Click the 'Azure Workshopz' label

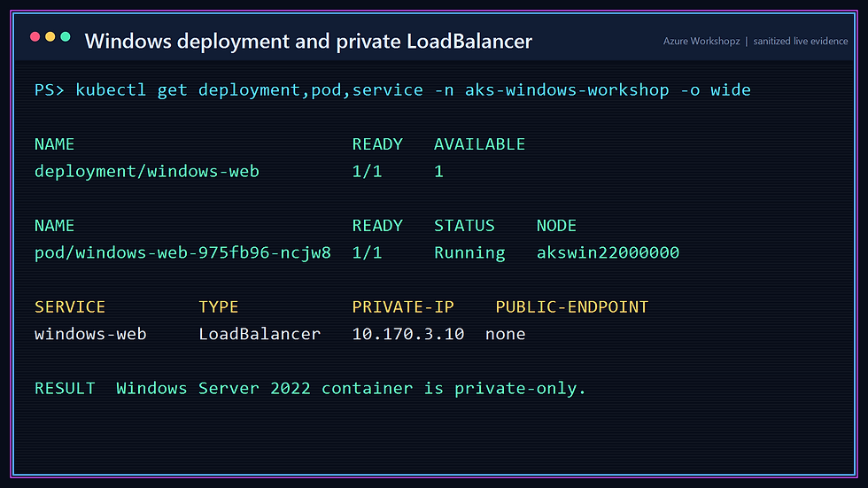click(x=701, y=41)
